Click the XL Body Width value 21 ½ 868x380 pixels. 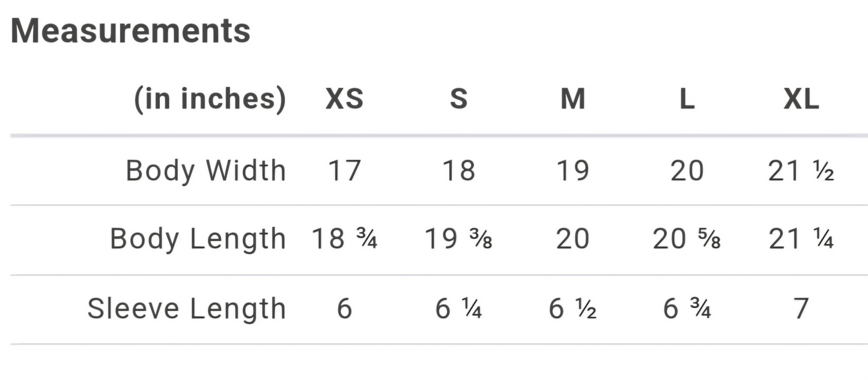pyautogui.click(x=801, y=171)
